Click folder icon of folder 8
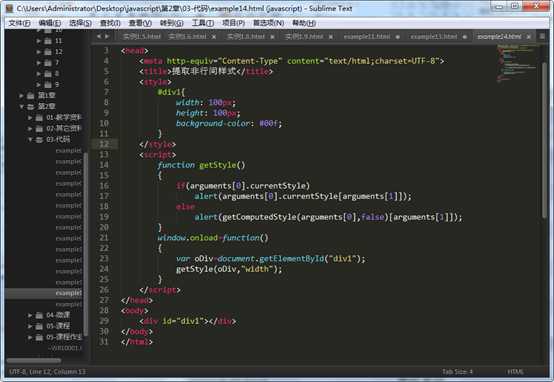Image resolution: width=554 pixels, height=382 pixels. (48, 74)
